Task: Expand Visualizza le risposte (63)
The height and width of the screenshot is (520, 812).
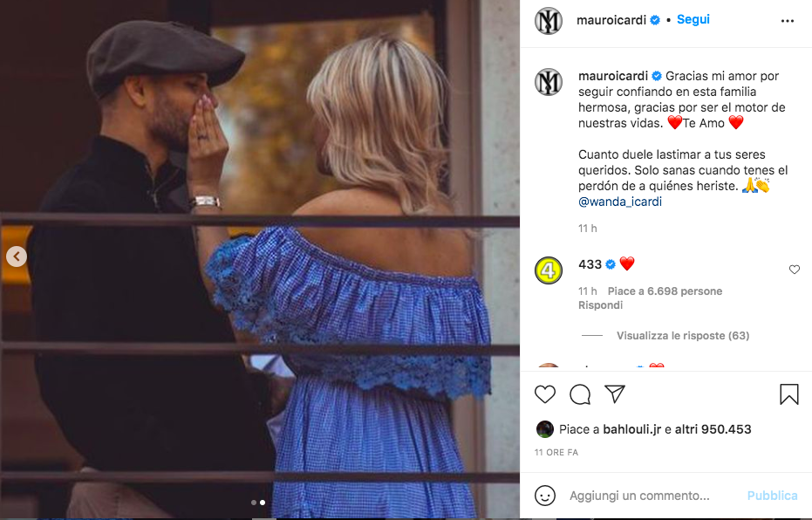Action: coord(683,336)
